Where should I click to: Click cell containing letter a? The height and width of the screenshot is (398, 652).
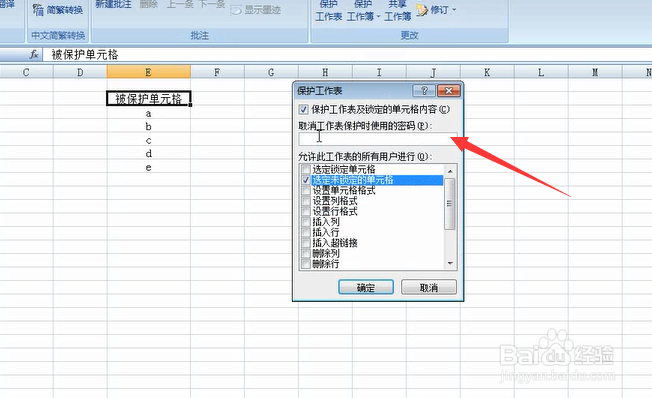(x=148, y=113)
